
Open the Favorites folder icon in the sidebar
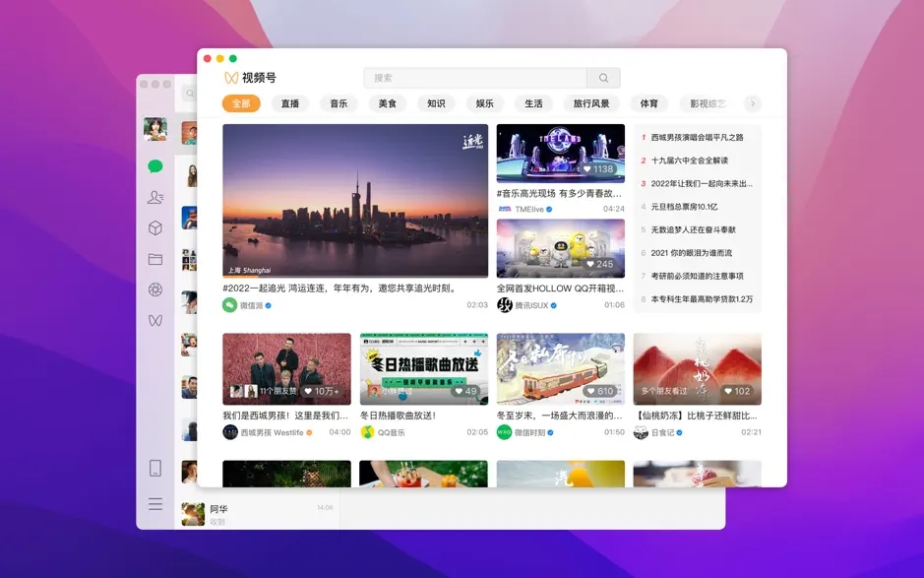[x=154, y=259]
